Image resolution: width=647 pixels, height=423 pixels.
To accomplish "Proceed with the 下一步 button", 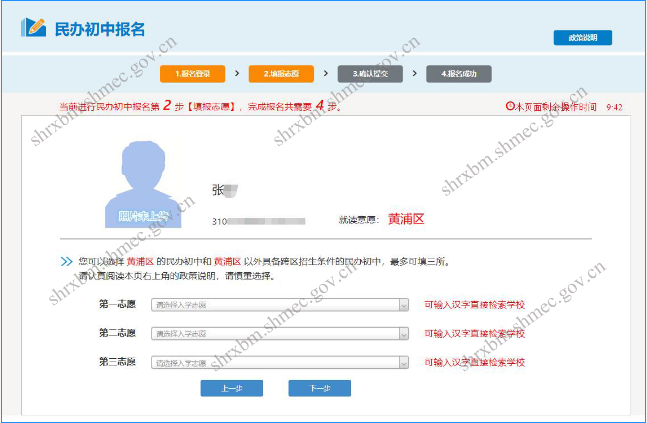I will 320,388.
